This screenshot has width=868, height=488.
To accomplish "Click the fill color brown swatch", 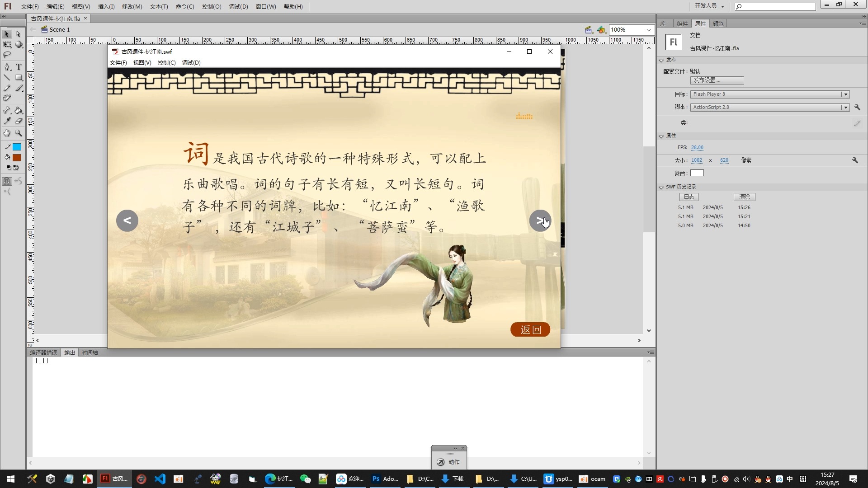I will point(17,158).
